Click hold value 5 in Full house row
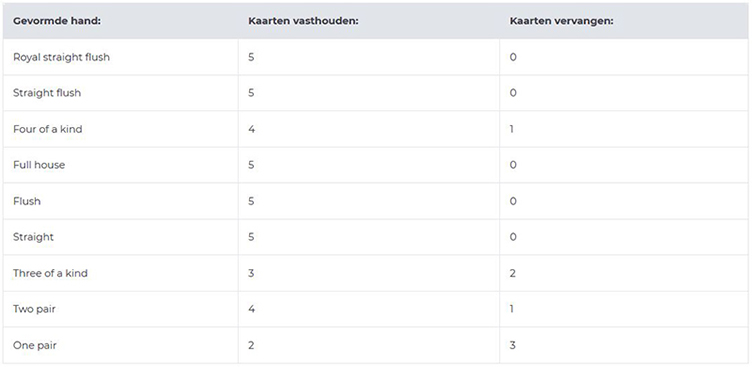 [x=251, y=165]
